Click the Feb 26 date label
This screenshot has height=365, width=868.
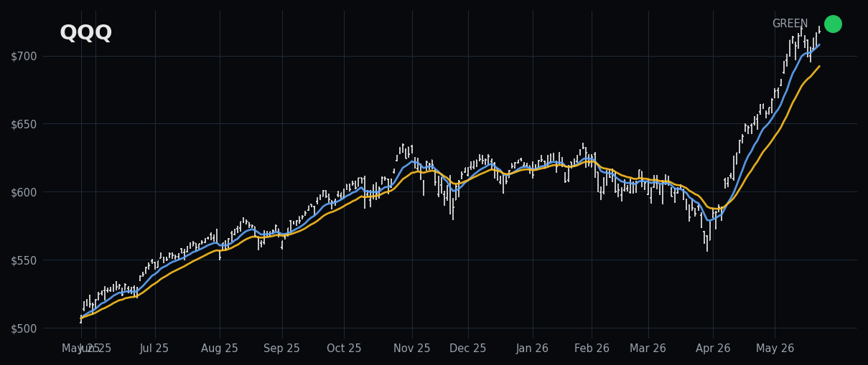tap(592, 349)
